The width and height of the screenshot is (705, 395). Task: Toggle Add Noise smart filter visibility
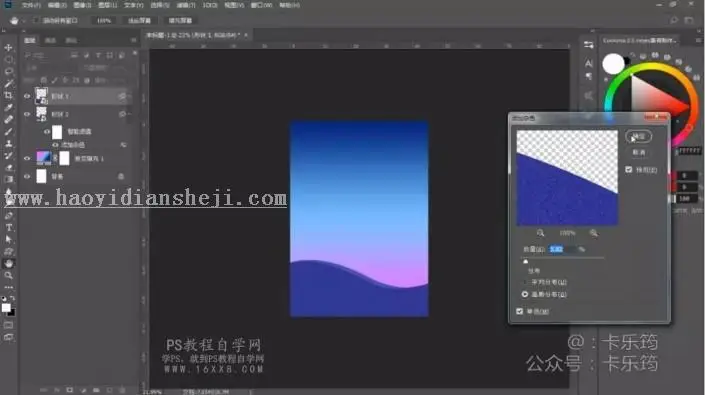click(x=55, y=145)
